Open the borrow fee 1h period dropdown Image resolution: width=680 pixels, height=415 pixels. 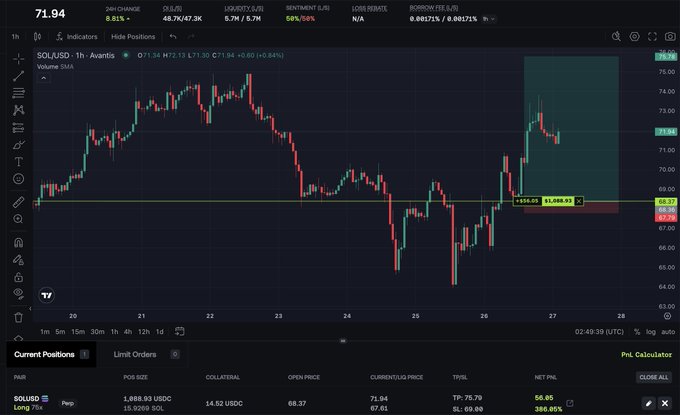489,19
